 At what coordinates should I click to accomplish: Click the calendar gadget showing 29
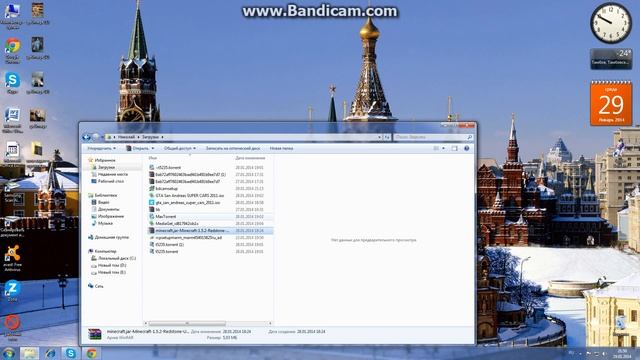(611, 103)
